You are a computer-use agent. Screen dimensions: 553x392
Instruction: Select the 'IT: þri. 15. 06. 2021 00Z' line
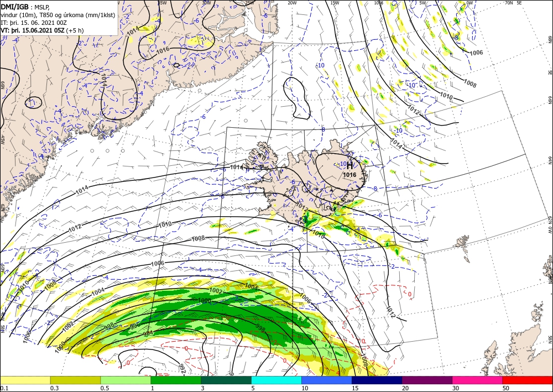(x=34, y=23)
